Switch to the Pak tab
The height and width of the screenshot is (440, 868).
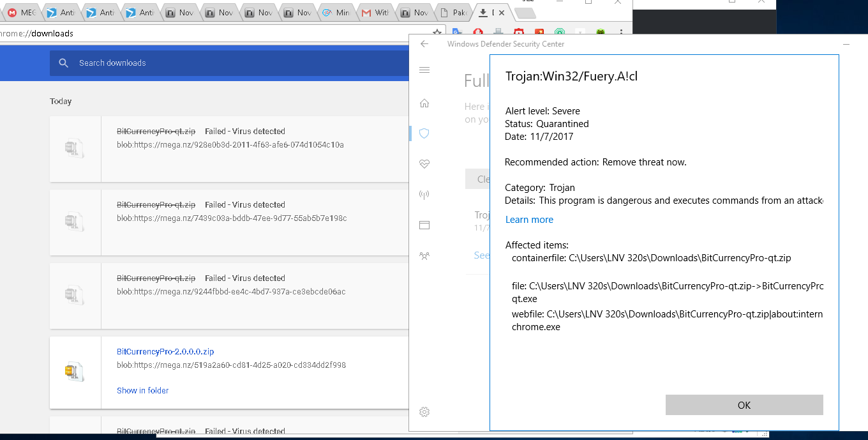[453, 13]
